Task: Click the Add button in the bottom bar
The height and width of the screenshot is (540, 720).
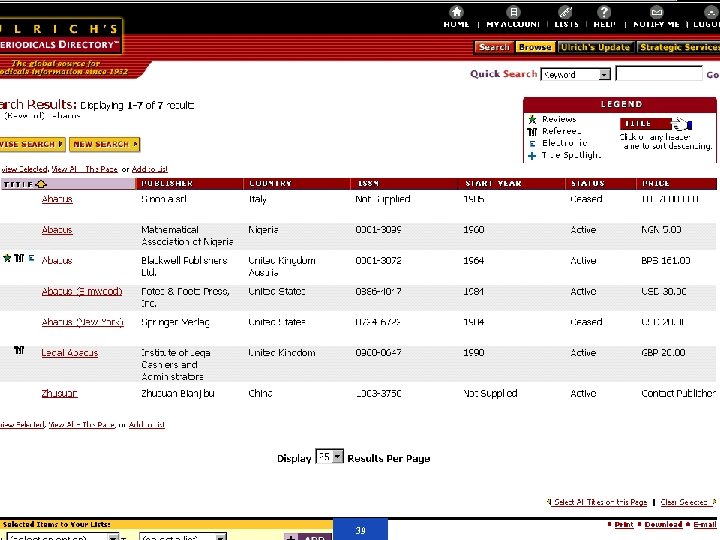Action: (308, 536)
